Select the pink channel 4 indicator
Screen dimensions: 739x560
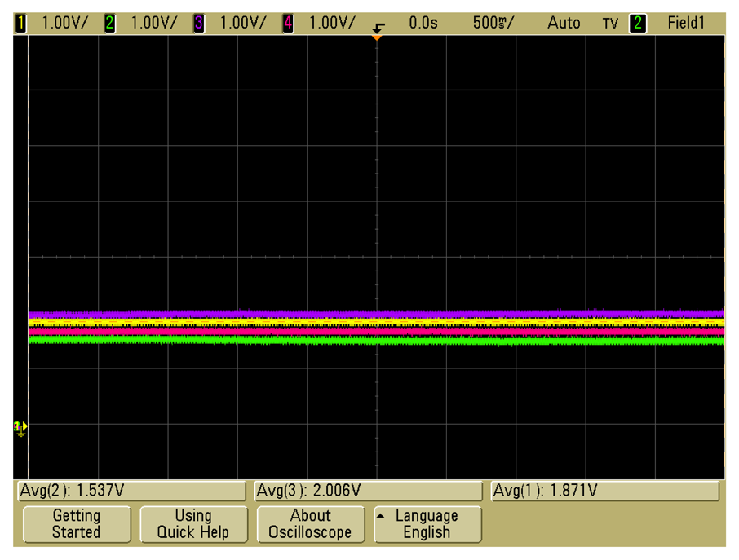288,23
